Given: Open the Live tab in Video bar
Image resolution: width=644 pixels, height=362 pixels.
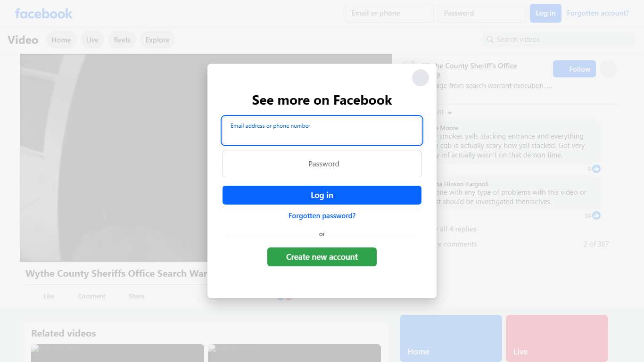Looking at the screenshot, I should 92,40.
